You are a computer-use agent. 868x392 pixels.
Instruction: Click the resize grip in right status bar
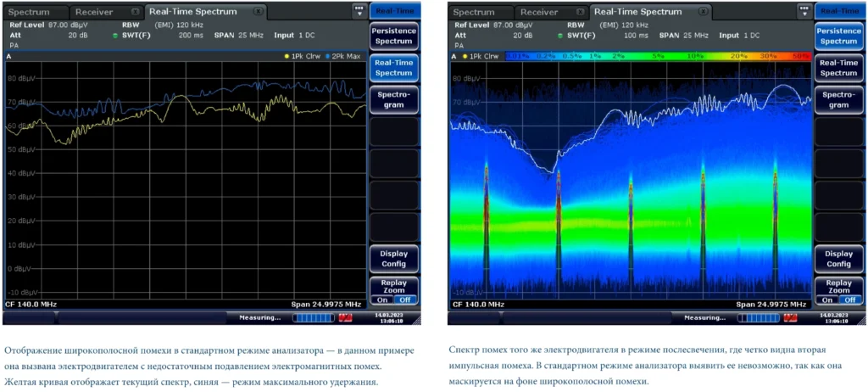tap(860, 321)
